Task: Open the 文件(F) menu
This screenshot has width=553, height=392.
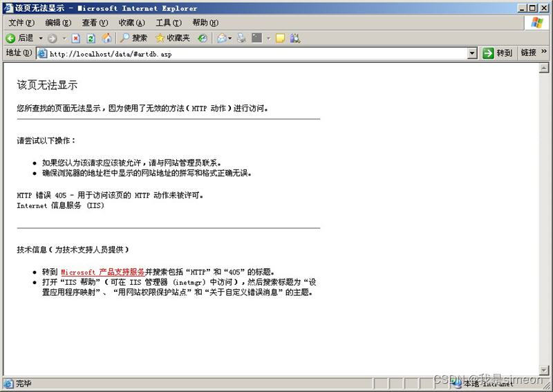Action: coord(21,23)
